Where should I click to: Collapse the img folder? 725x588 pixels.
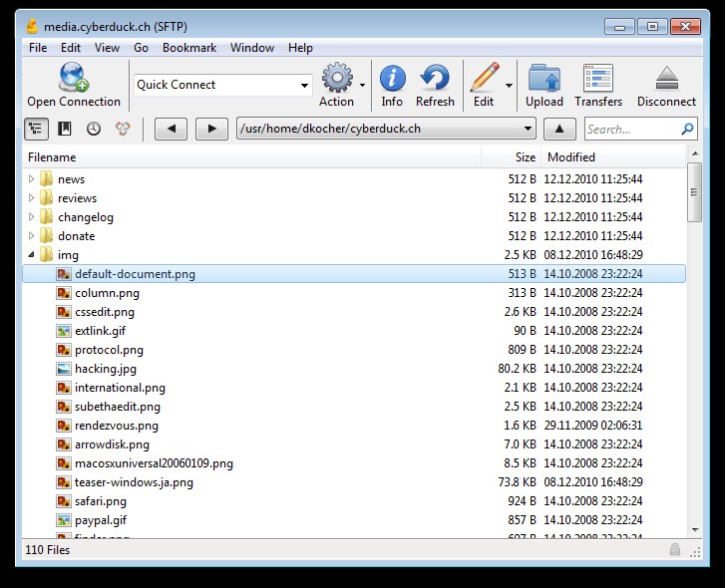[31, 254]
